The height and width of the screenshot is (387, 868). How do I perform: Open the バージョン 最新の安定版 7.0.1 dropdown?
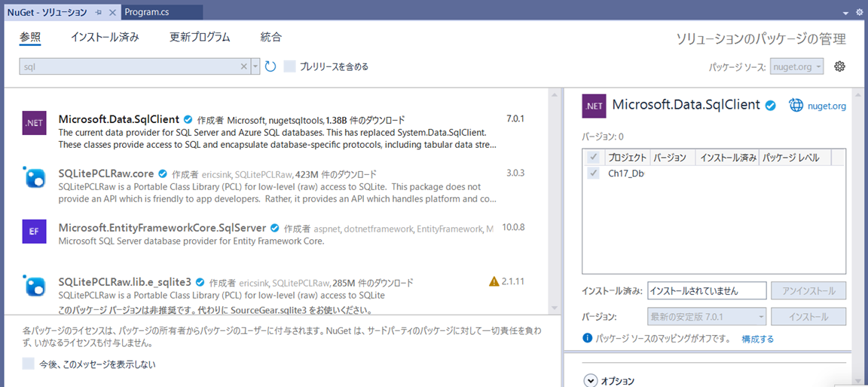(x=706, y=317)
